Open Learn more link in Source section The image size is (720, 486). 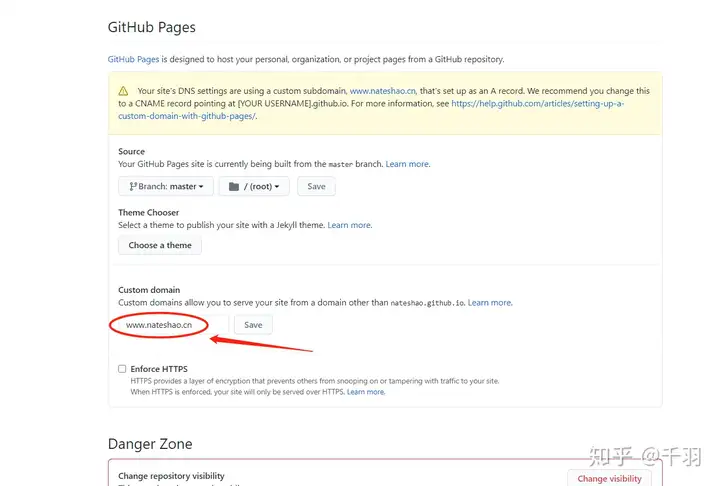pos(407,164)
